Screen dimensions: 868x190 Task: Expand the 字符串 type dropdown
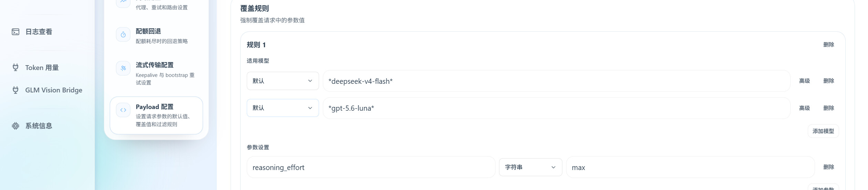[x=530, y=167]
